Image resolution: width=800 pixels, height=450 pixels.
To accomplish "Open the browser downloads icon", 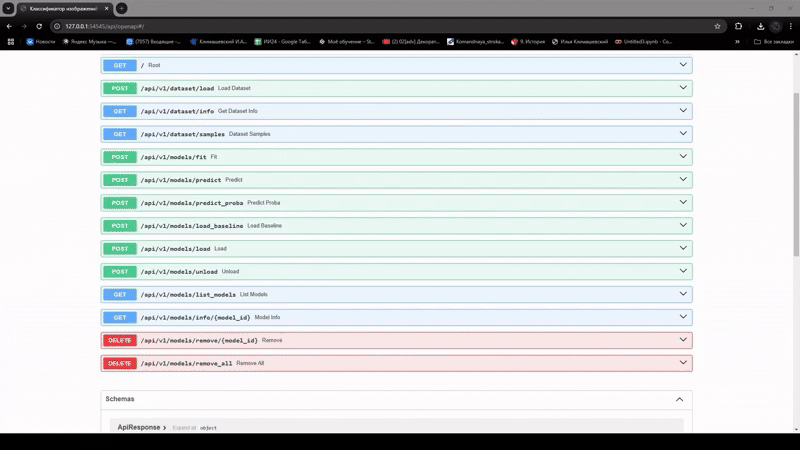I will [x=761, y=26].
